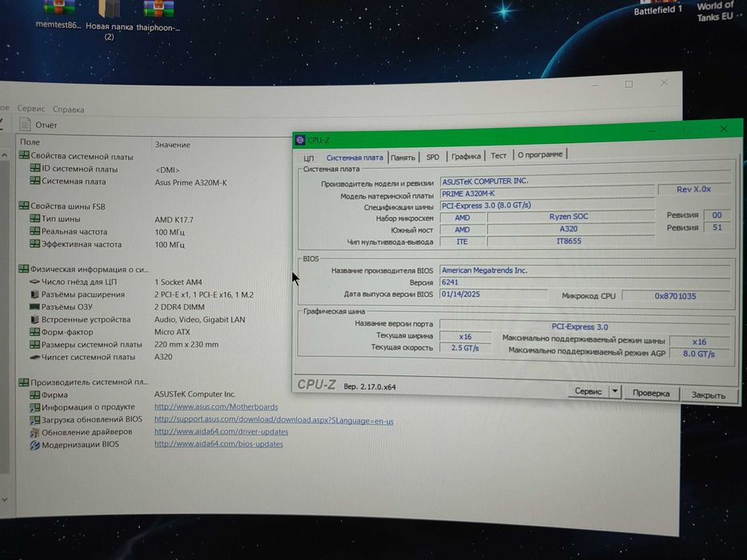Open the Сервис menu in AIDA64
Image resolution: width=747 pixels, height=560 pixels.
pos(31,109)
